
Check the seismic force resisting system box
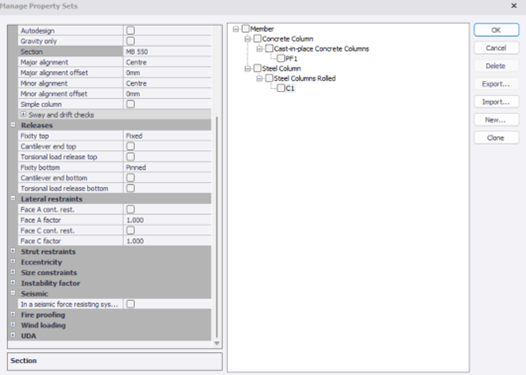130,304
